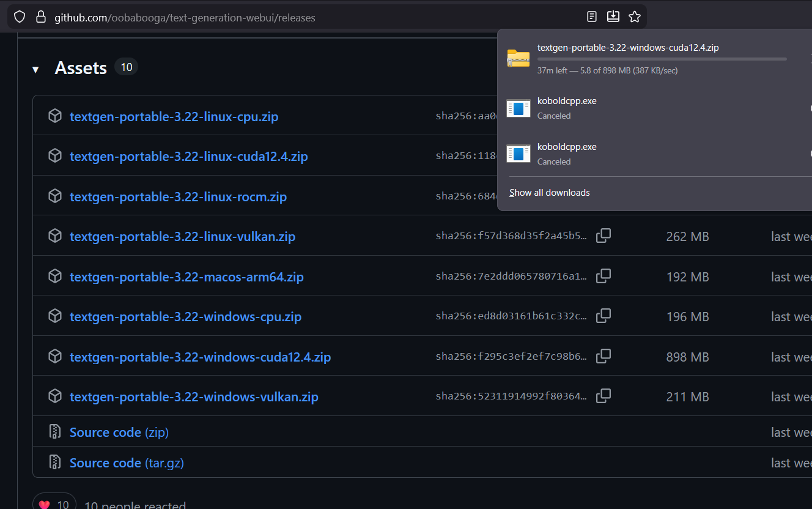Open site info via the padlock icon

point(41,17)
